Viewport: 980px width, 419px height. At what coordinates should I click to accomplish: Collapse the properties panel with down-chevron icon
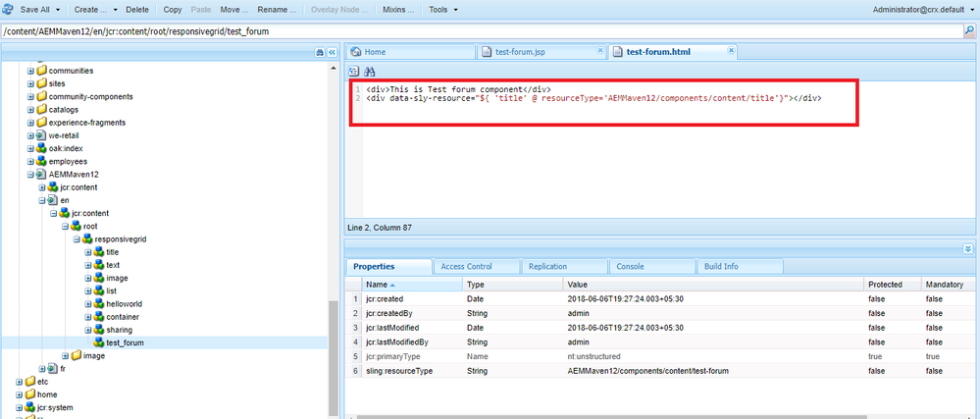(x=968, y=249)
